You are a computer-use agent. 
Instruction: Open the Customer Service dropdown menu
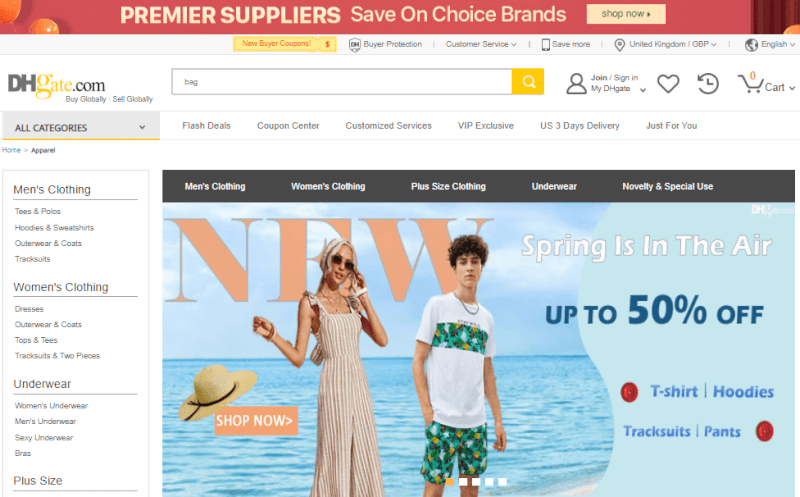pos(481,44)
